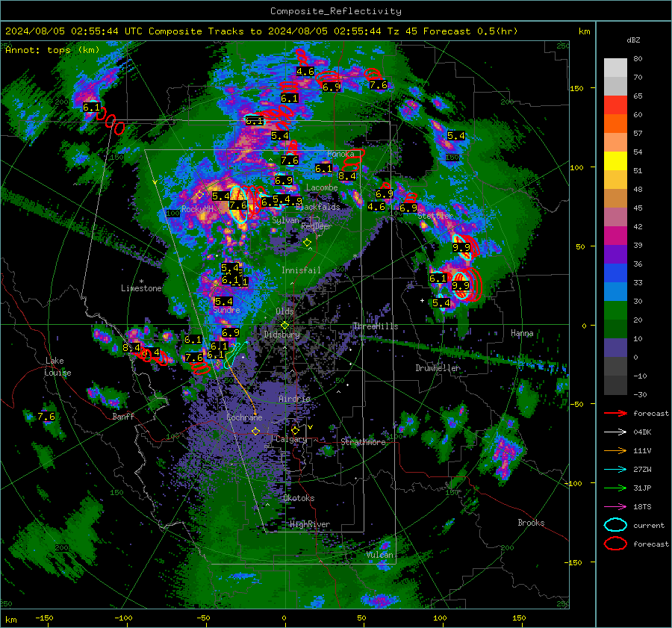
Task: Click the yellow swatch in dBZ scale
Action: 615,161
